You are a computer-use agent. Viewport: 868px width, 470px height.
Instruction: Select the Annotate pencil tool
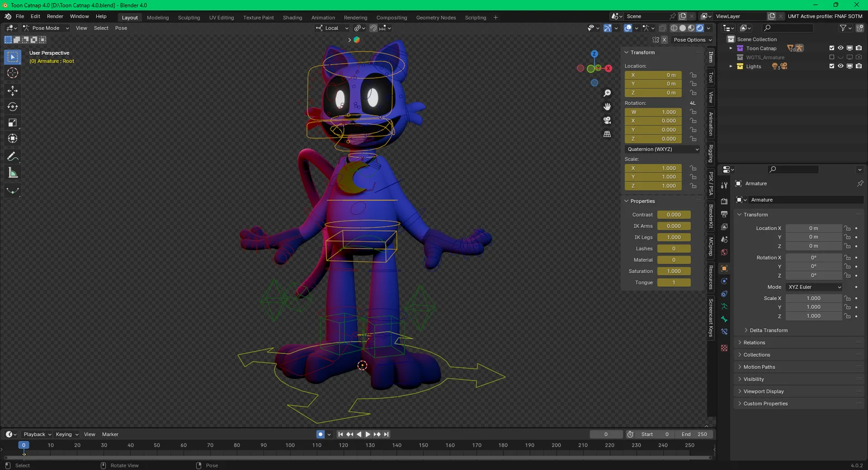pyautogui.click(x=12, y=157)
